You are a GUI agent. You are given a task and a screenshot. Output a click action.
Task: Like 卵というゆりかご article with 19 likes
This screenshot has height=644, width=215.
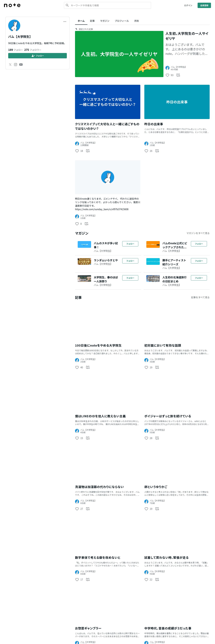click(x=146, y=509)
